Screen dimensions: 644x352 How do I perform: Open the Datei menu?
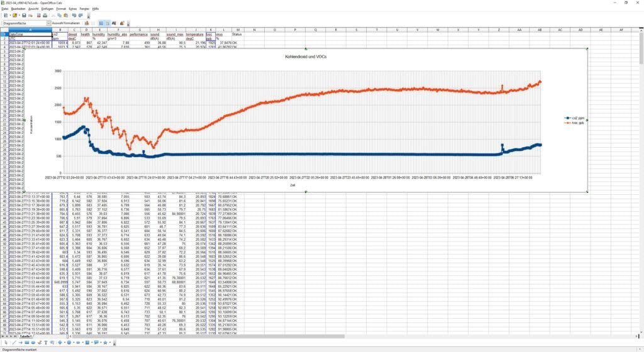tap(4, 9)
